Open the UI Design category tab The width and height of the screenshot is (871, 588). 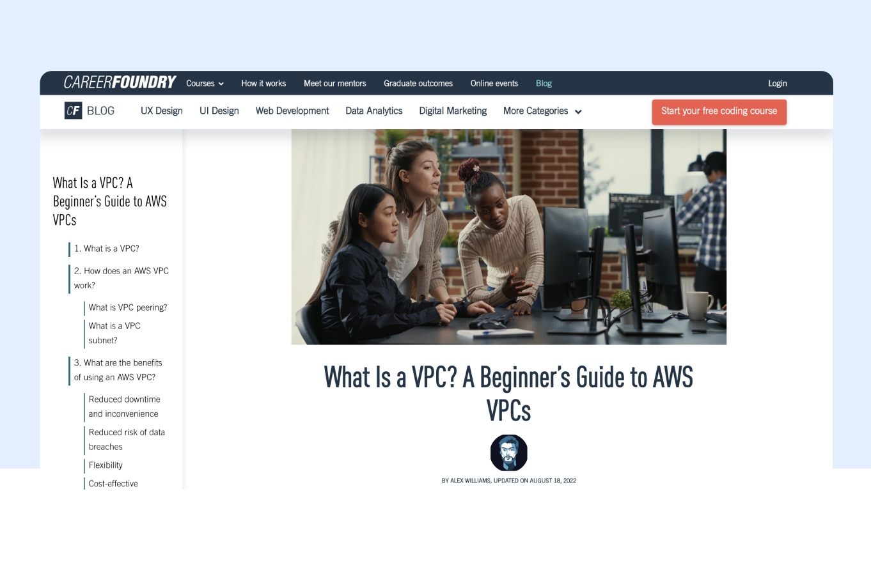(219, 111)
